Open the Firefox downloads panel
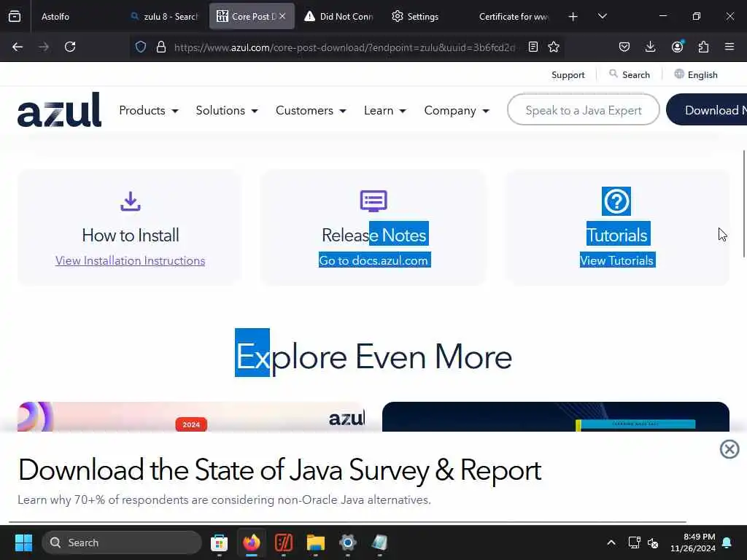747x560 pixels. (x=650, y=47)
